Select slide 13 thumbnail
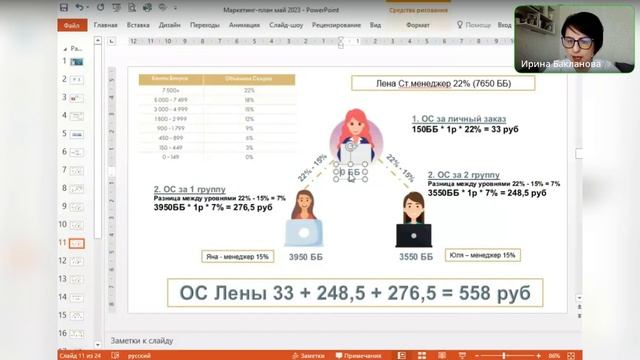The width and height of the screenshot is (640, 360). [x=76, y=280]
